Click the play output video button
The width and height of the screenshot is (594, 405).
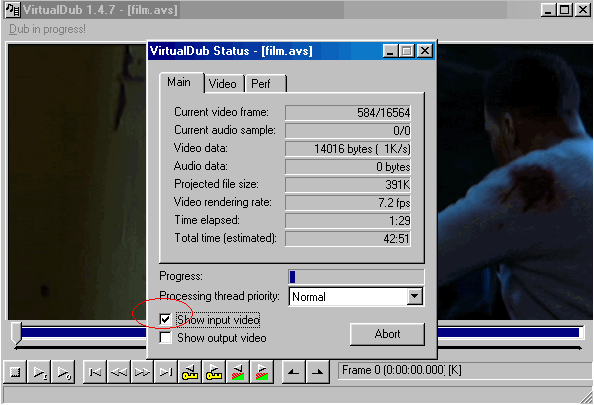(x=63, y=372)
